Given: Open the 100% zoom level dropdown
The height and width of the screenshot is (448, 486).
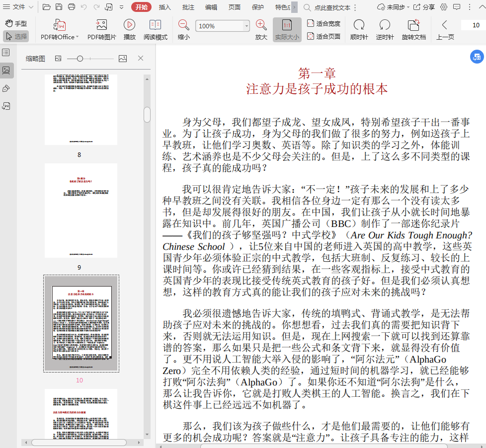Looking at the screenshot, I should tap(246, 26).
